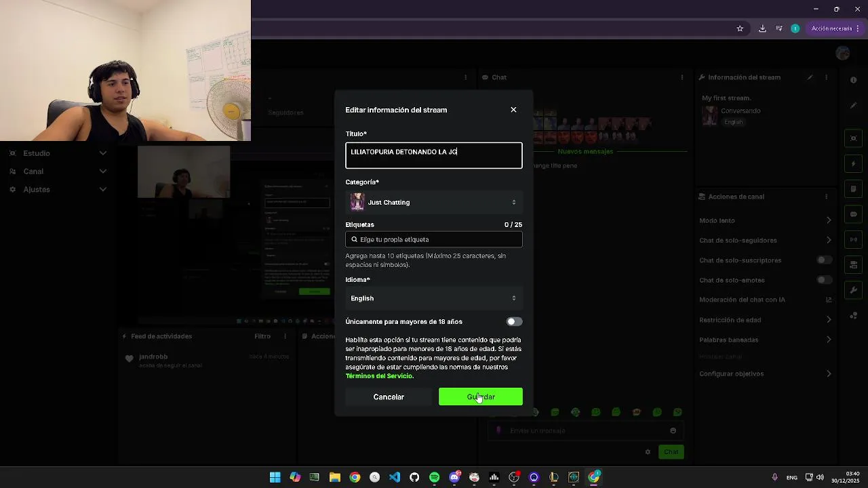Viewport: 868px width, 488px height.
Task: Click the focus-frame icon in right toolbar
Action: (854, 138)
